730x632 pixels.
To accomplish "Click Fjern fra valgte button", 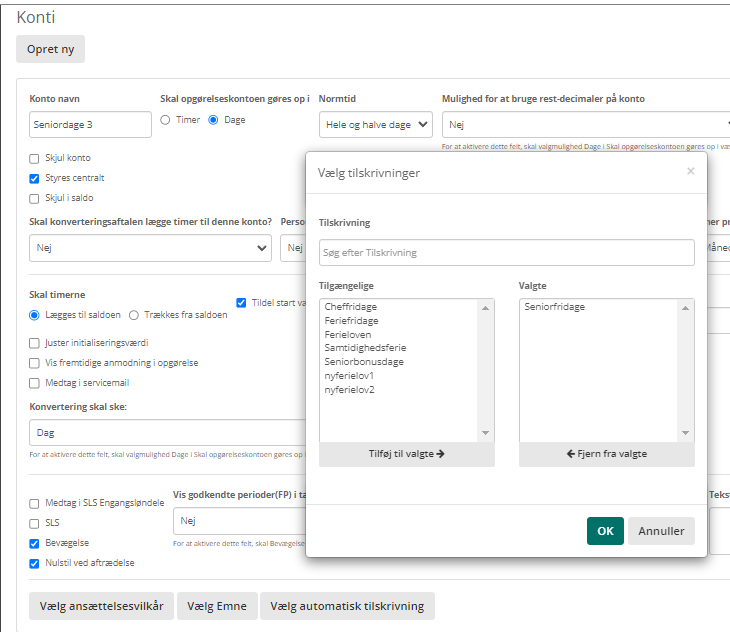I will [x=606, y=453].
